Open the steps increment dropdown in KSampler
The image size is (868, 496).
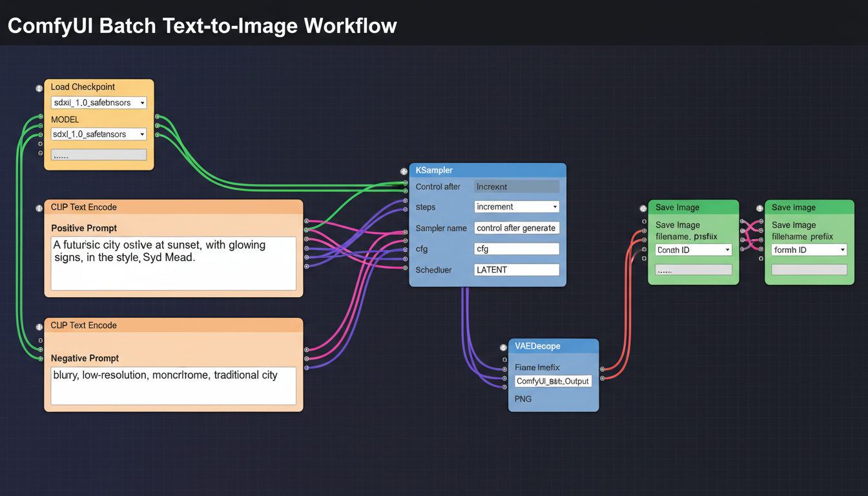pyautogui.click(x=516, y=206)
